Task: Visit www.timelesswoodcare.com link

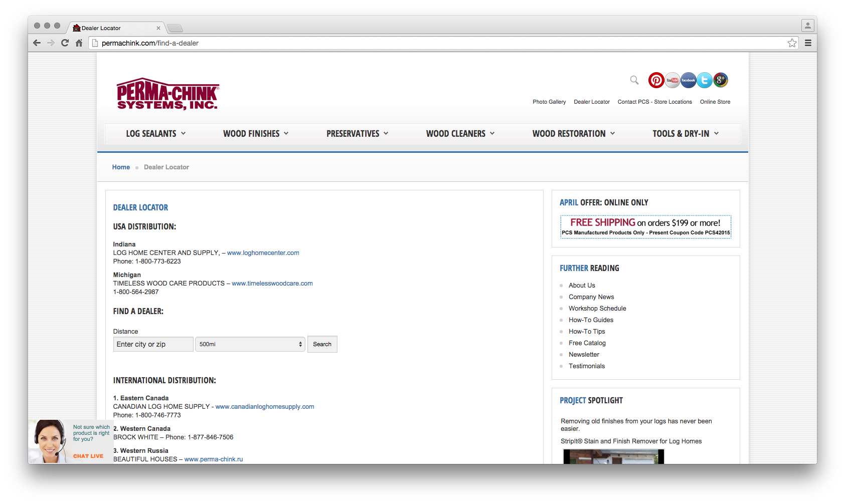Action: pyautogui.click(x=272, y=284)
